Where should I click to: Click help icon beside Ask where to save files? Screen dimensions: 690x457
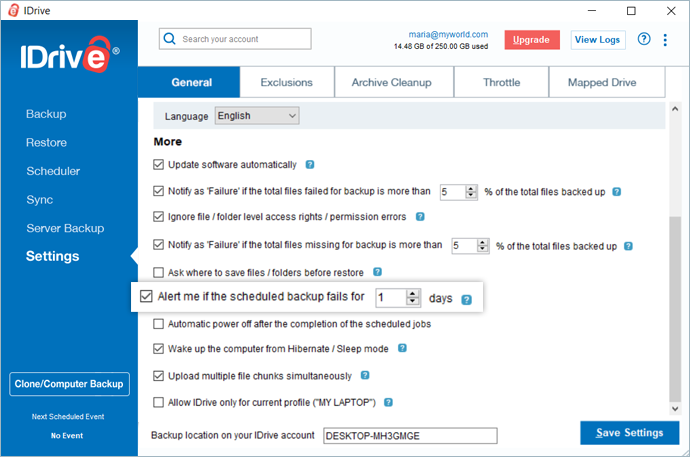point(377,272)
